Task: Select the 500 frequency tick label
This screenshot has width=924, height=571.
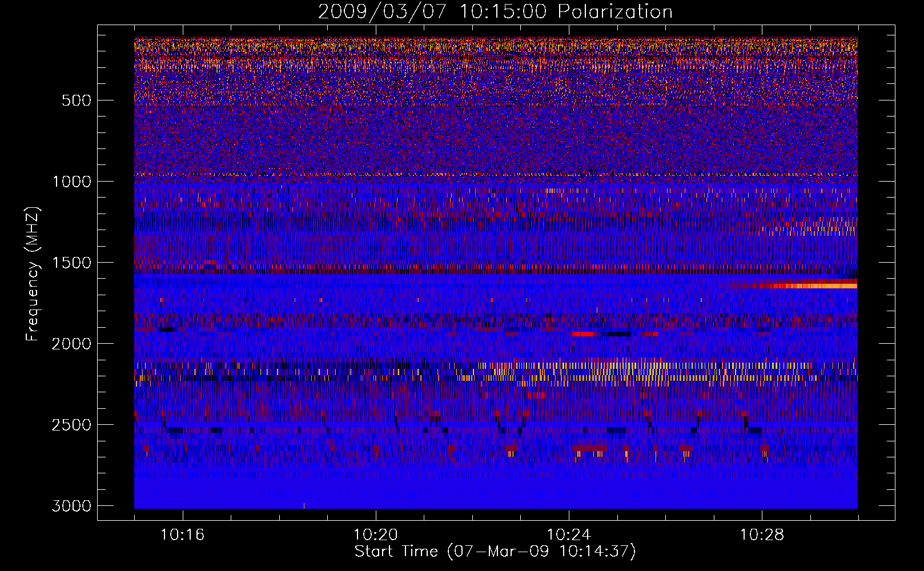Action: point(76,100)
